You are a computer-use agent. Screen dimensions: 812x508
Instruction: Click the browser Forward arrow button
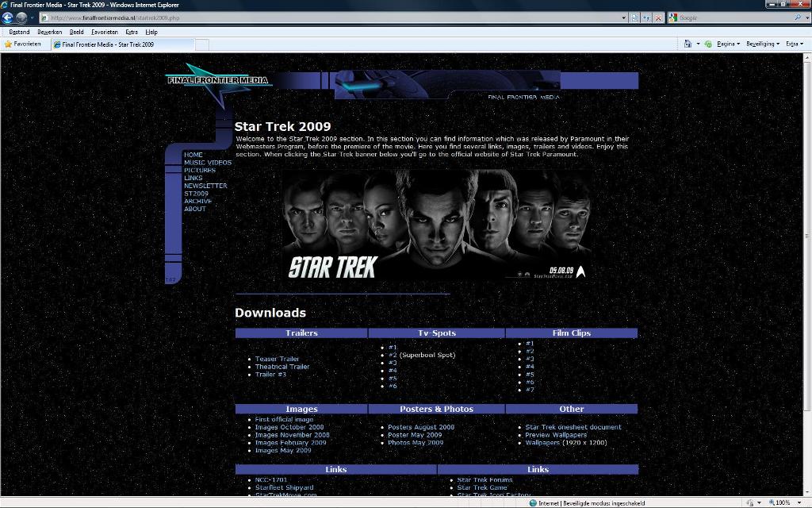[x=21, y=17]
